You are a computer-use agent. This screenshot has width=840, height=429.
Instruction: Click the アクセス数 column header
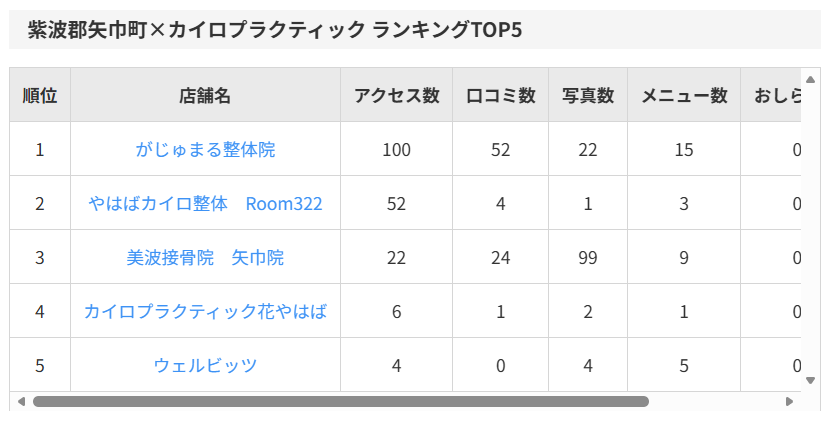396,96
